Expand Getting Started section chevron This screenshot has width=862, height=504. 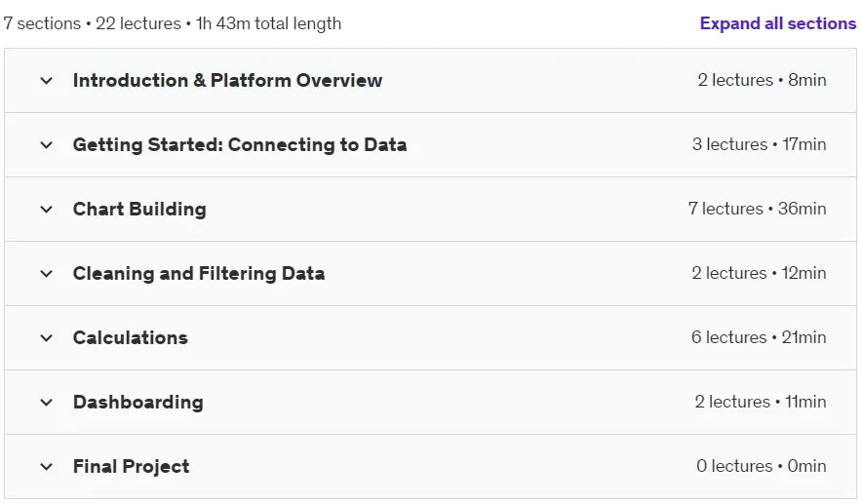pos(46,145)
